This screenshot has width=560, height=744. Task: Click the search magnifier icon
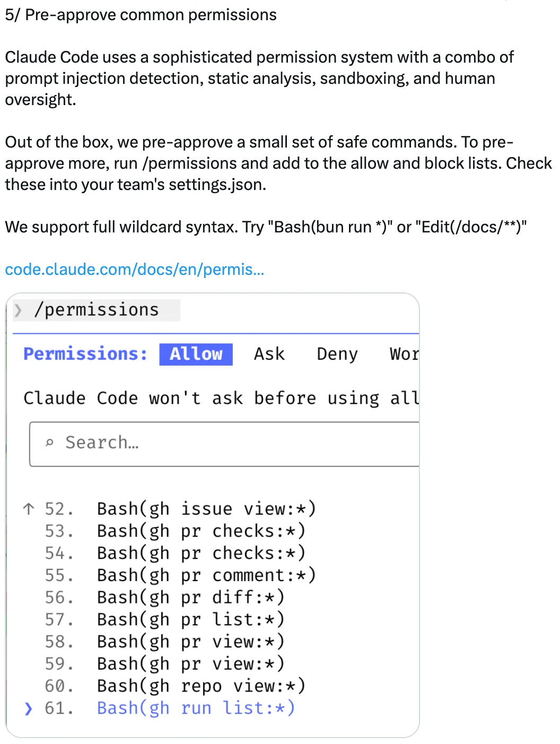(50, 442)
